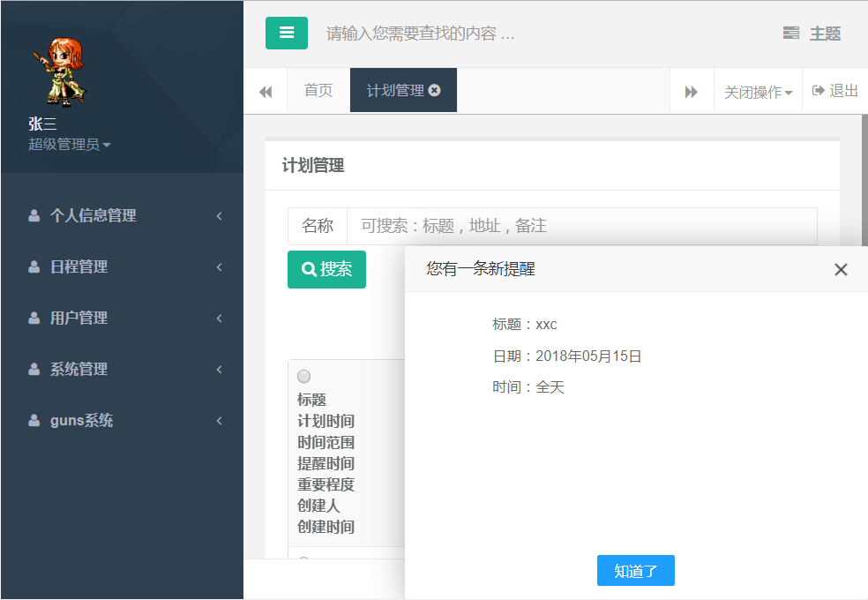Open the 关闭操作 dropdown

coord(758,92)
